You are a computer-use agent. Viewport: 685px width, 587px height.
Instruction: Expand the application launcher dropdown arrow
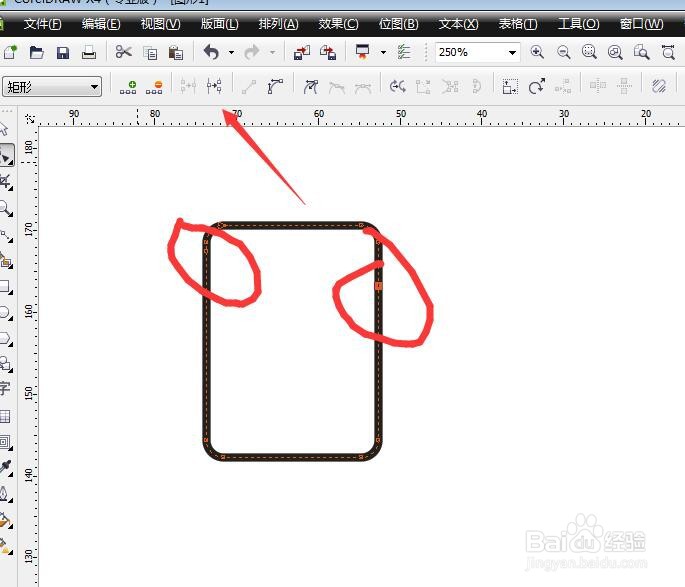click(x=383, y=52)
